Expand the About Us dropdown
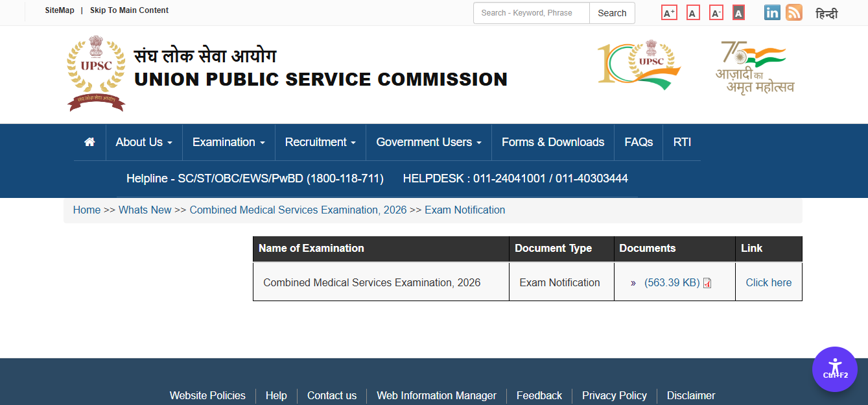 (x=143, y=141)
